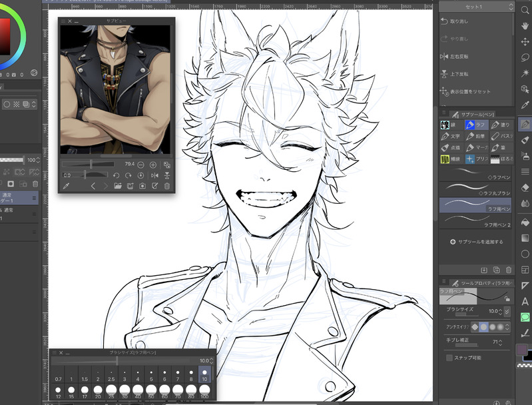The image size is (532, 405).
Task: Toggle Sub View fit-to-window button
Action: click(x=166, y=165)
